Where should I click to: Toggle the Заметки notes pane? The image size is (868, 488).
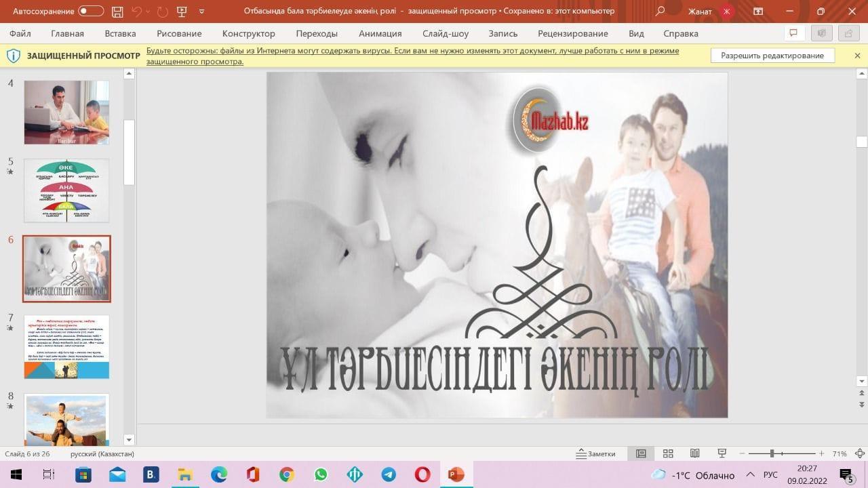click(x=595, y=453)
